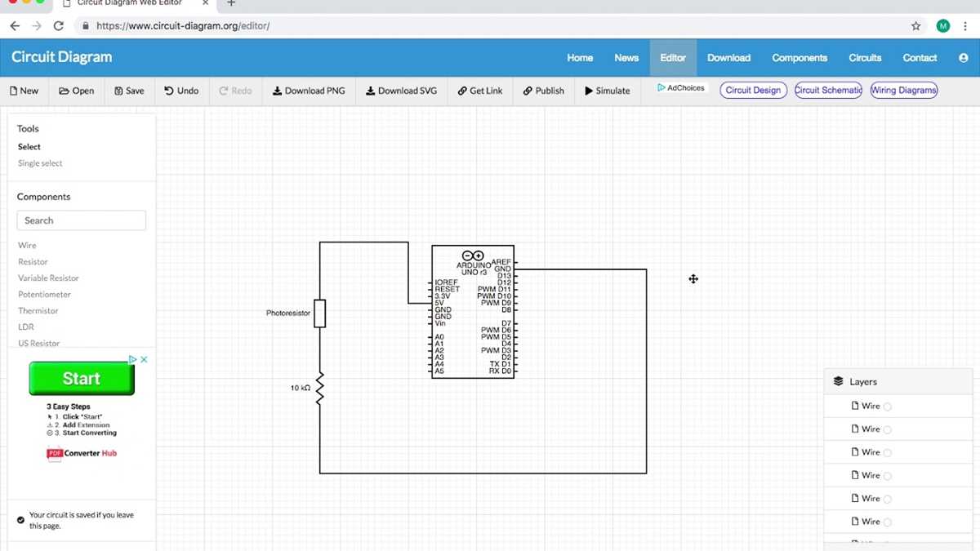The height and width of the screenshot is (551, 980).
Task: Close the sidebar ad with X icon
Action: coord(144,359)
